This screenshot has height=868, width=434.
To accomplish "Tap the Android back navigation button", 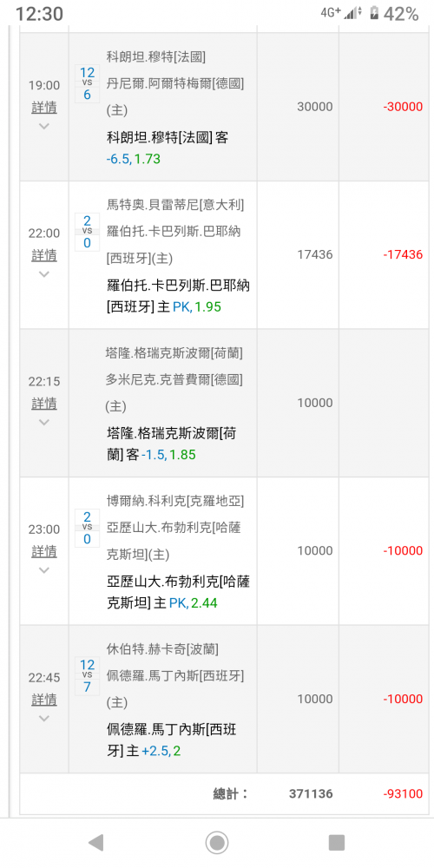I will coord(95,843).
